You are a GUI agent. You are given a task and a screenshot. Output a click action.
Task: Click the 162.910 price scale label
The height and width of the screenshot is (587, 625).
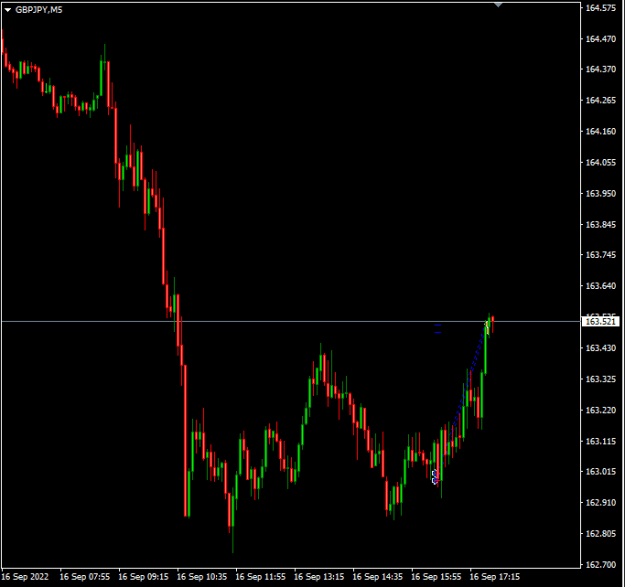[x=600, y=503]
